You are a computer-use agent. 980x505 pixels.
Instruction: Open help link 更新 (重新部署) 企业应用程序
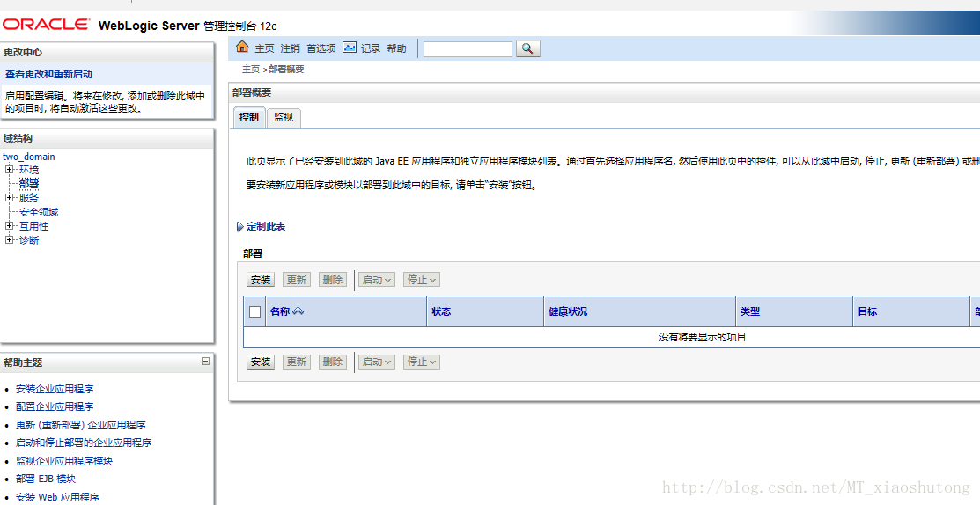(x=81, y=425)
